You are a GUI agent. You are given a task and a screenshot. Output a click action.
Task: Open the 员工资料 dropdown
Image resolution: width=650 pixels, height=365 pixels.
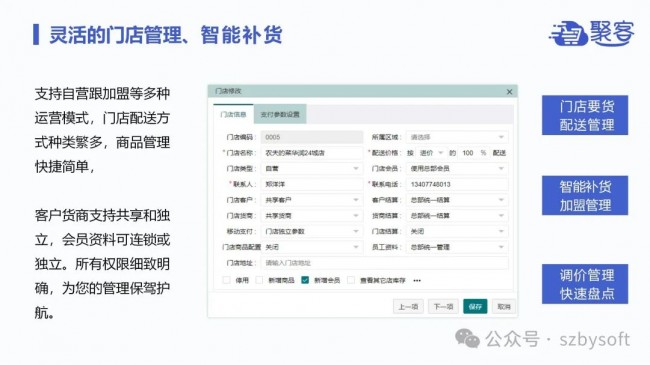point(457,247)
